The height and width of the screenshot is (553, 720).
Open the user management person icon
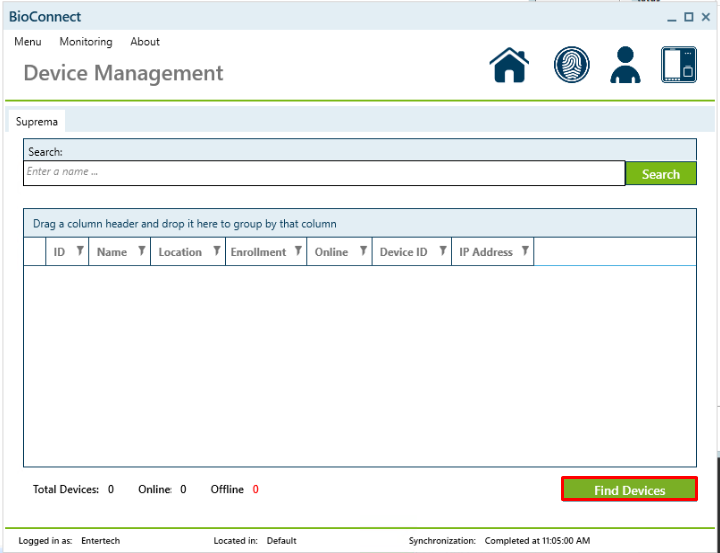click(x=625, y=66)
